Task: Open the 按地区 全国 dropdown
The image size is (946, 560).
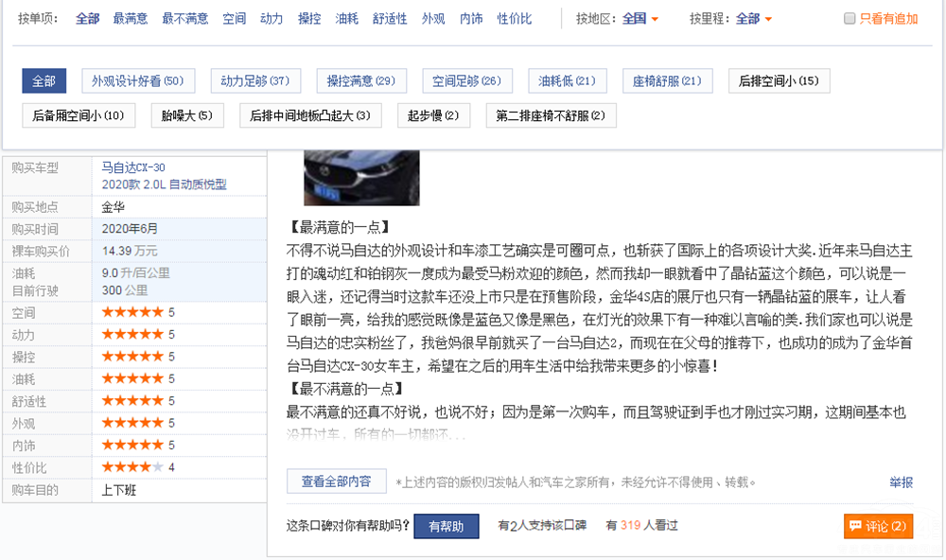Action: coord(640,19)
